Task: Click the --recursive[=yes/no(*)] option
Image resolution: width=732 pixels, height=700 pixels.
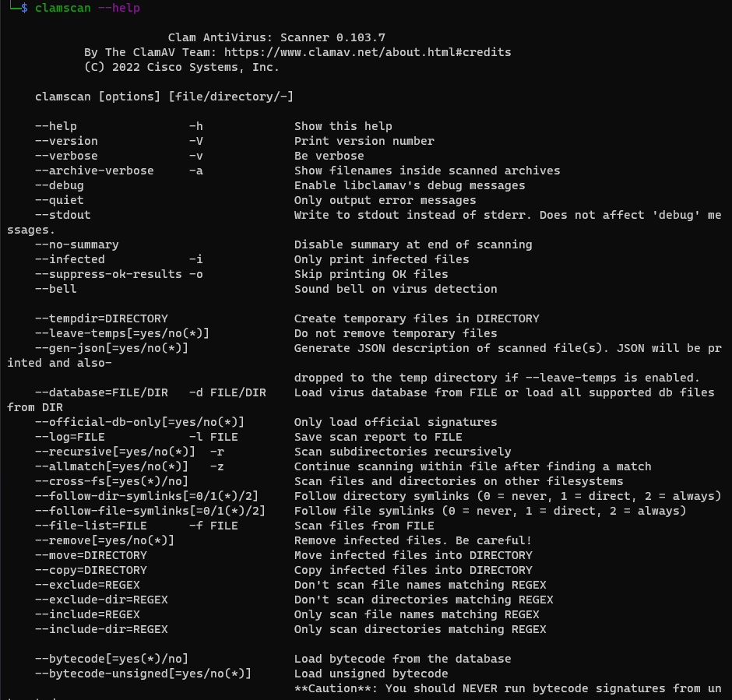Action: tap(115, 452)
